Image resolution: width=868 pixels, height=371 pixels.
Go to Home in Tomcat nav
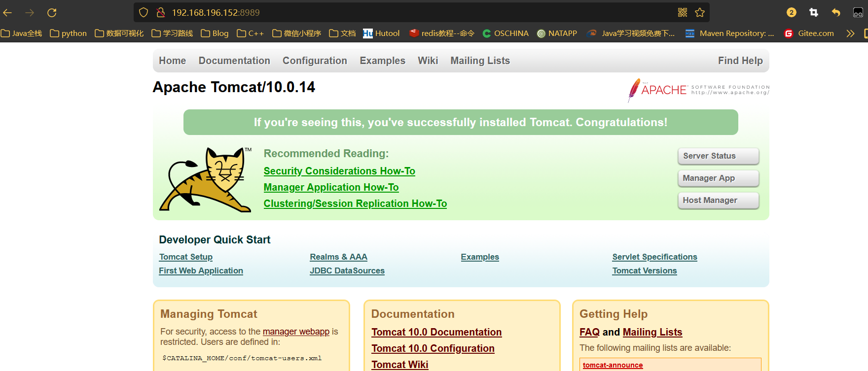point(172,61)
